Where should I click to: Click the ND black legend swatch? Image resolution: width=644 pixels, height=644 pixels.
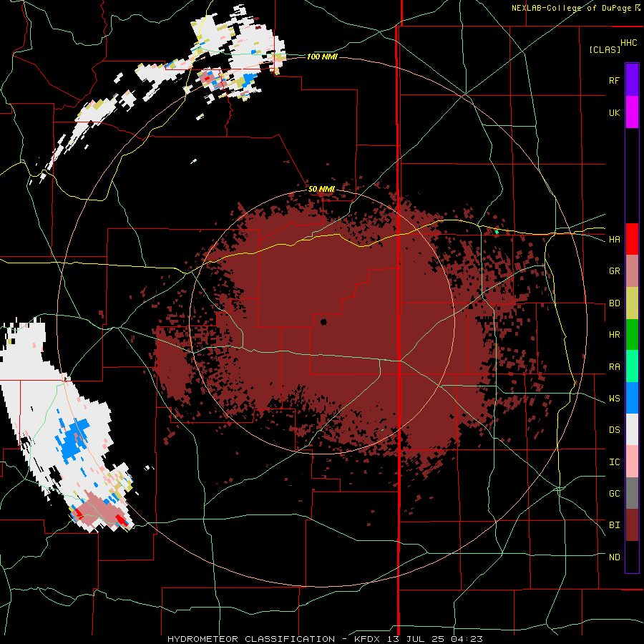click(x=632, y=557)
